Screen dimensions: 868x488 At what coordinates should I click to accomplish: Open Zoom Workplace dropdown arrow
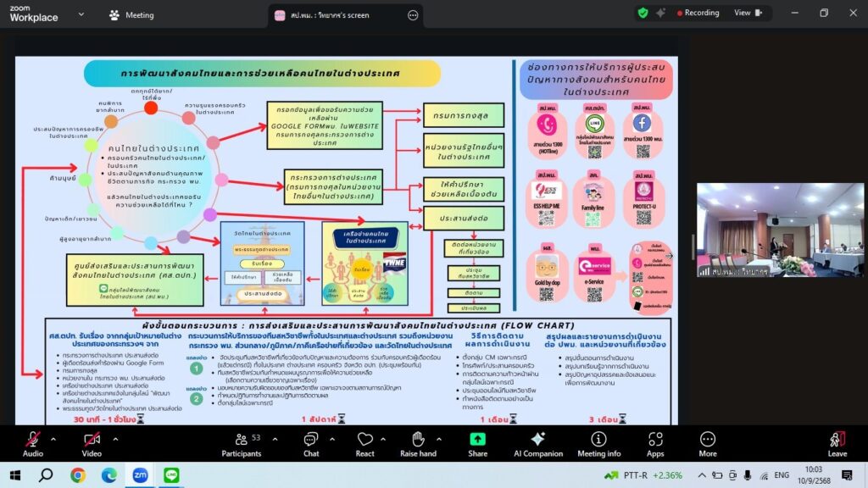point(81,14)
